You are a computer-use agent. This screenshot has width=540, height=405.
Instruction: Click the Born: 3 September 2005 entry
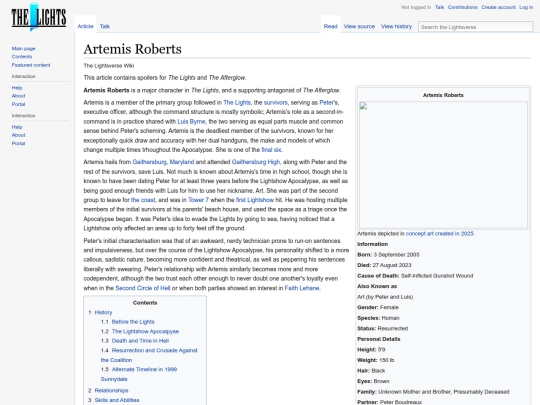pos(388,255)
